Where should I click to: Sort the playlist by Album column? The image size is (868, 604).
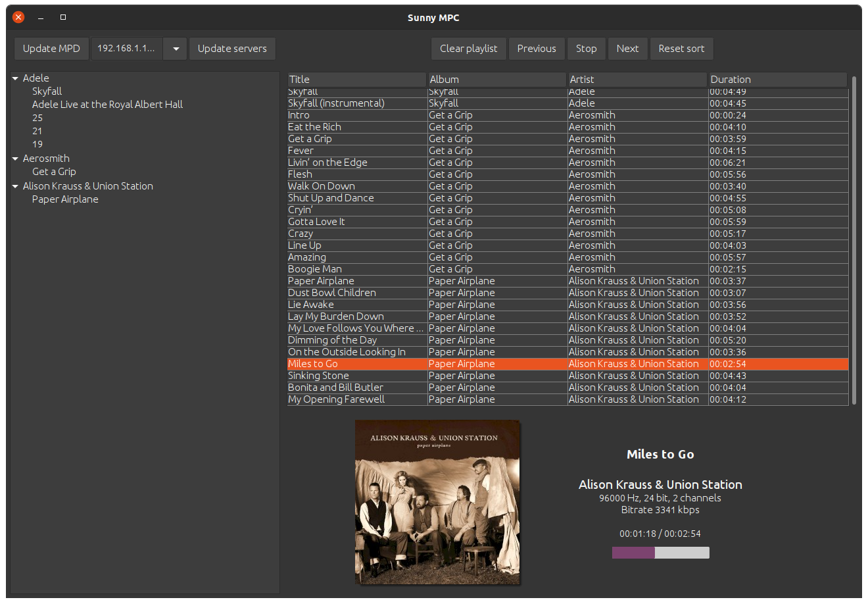(x=497, y=80)
